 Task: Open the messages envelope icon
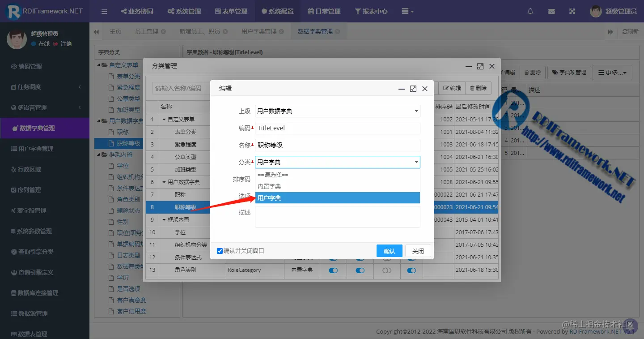[x=551, y=11]
